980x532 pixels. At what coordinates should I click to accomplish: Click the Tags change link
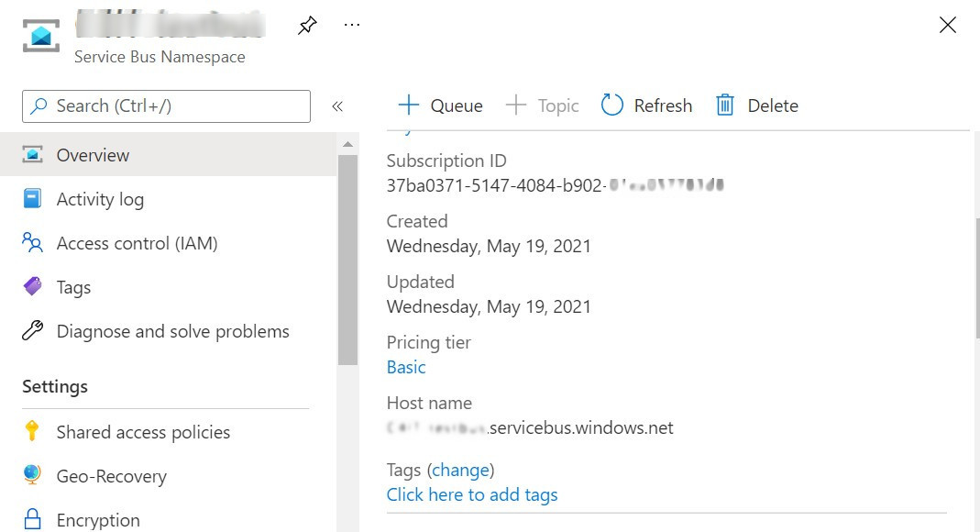(x=460, y=470)
